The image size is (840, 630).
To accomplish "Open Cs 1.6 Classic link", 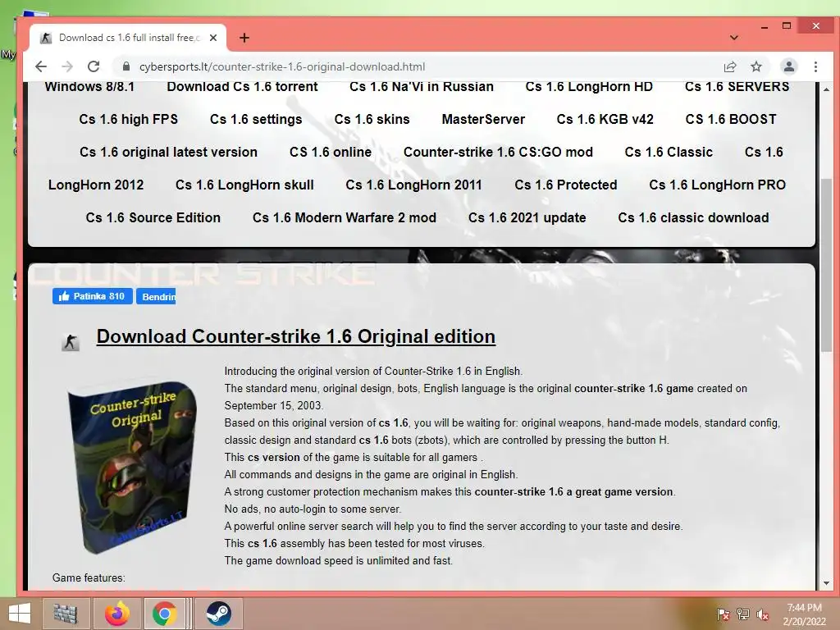I will [x=669, y=152].
